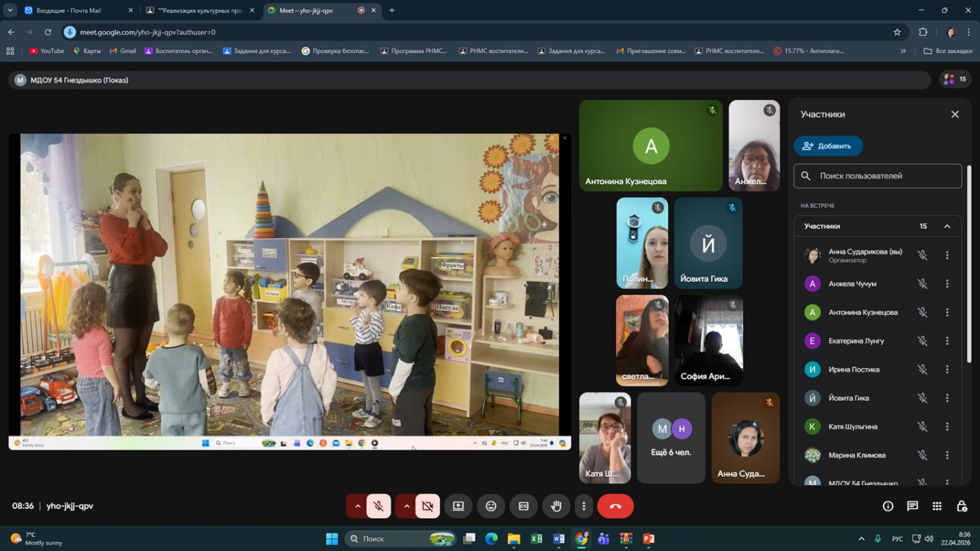Open the Gmail bookmark link
This screenshot has height=551, width=980.
(122, 51)
